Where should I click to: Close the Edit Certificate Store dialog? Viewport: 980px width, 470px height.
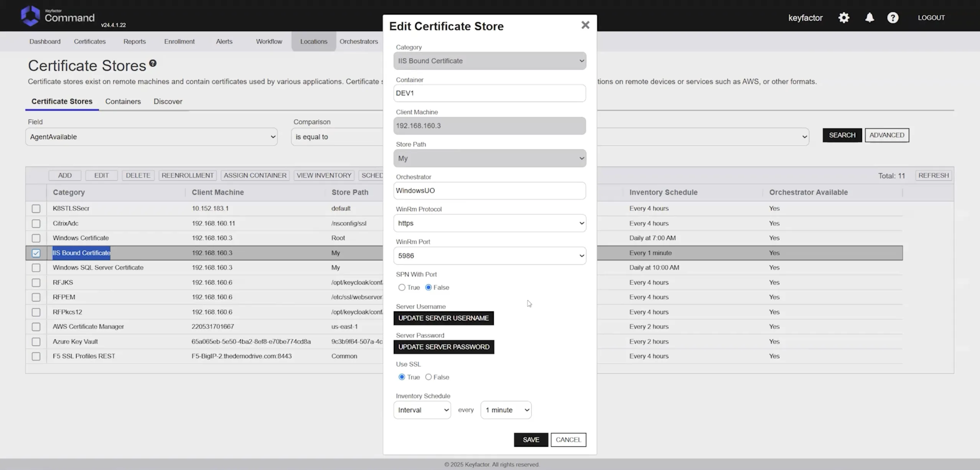585,25
